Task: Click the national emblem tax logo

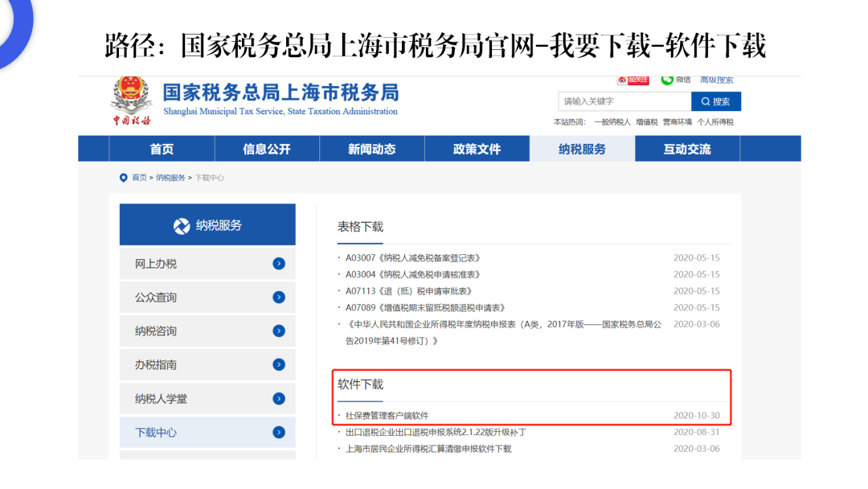Action: coord(131,101)
